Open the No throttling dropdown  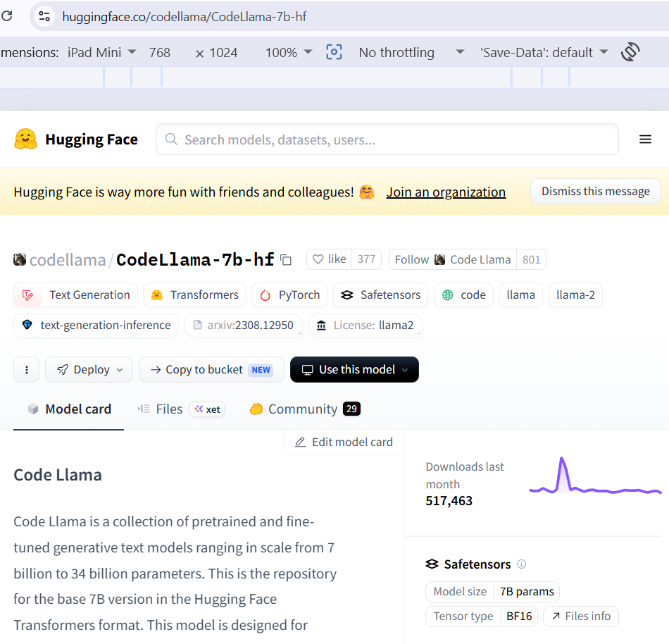pos(411,53)
